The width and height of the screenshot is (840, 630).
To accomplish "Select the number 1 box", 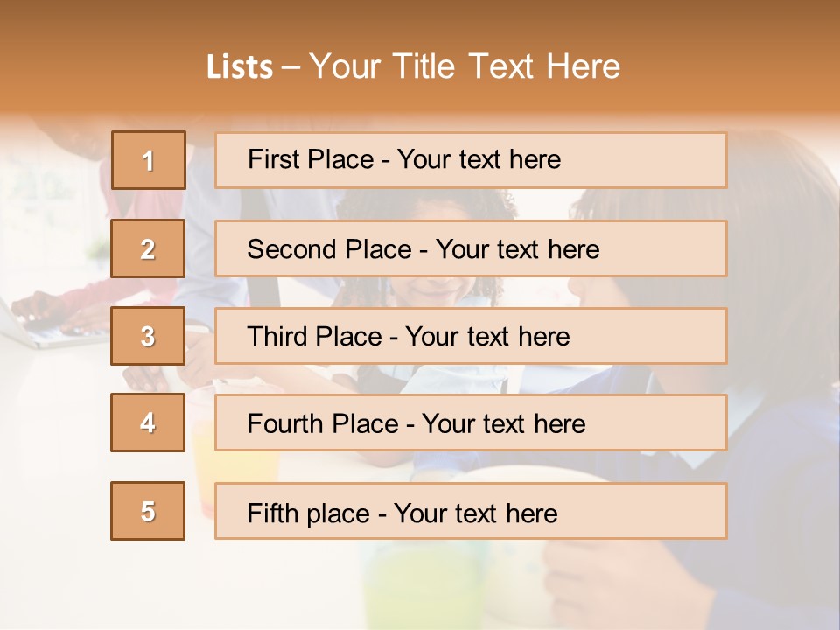I will coord(149,160).
